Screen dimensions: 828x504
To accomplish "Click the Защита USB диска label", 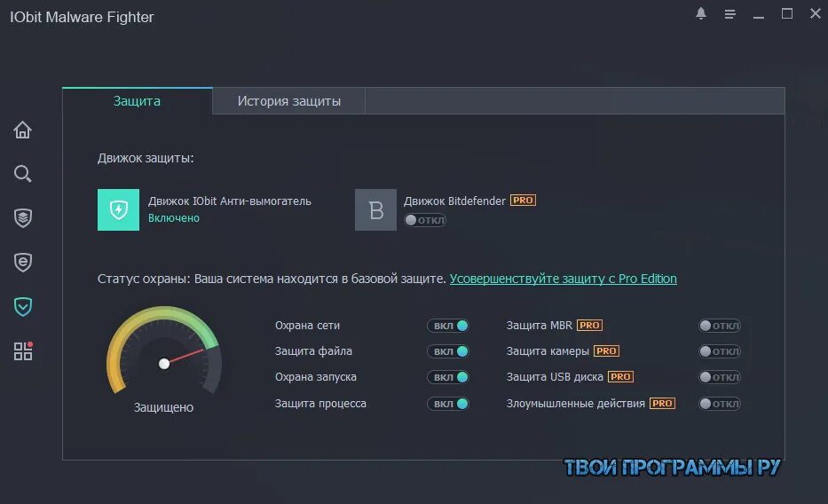I will [x=555, y=377].
